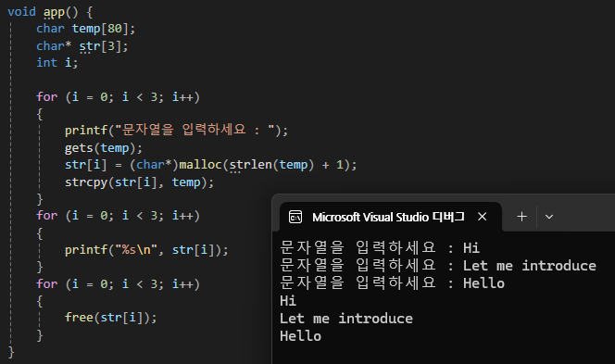Click the line 'void app() {'
Image resolution: width=615 pixels, height=364 pixels.
click(50, 12)
